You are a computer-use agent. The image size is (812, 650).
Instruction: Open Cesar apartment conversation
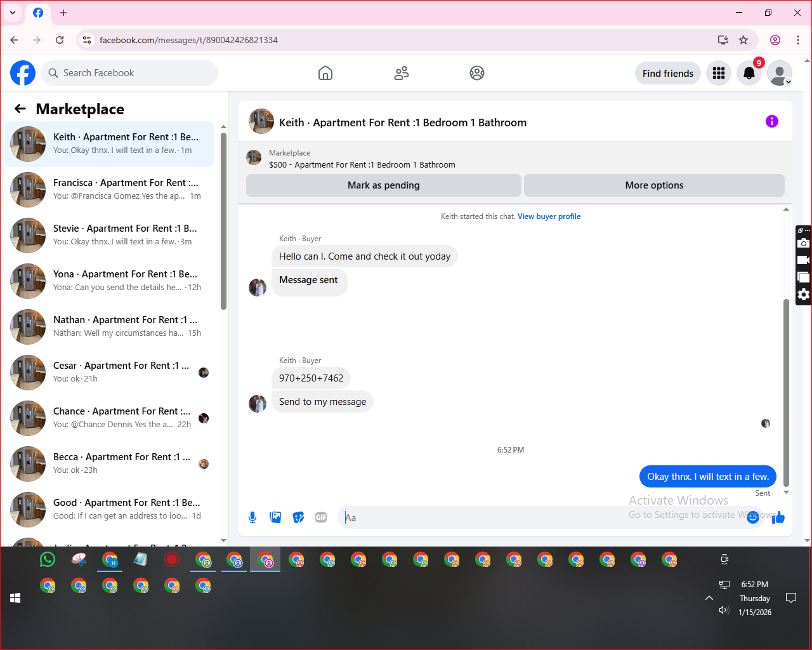[109, 373]
